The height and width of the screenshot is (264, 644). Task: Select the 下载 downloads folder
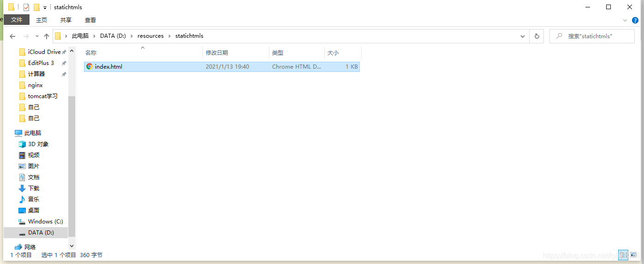(x=33, y=188)
